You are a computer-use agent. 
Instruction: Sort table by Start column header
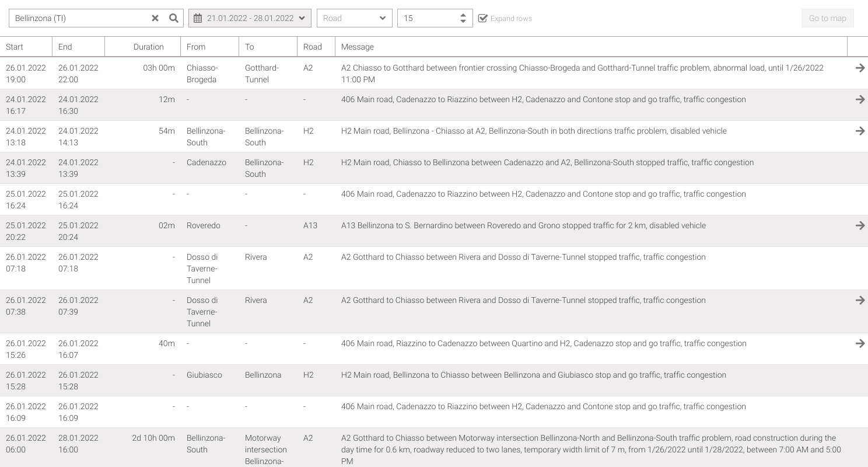coord(15,47)
